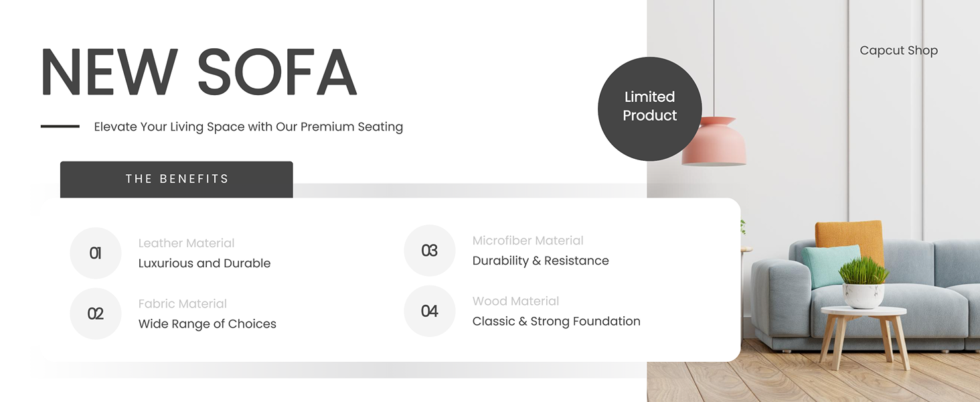Click the orange cushion on the sofa
Image resolution: width=980 pixels, height=402 pixels.
coord(849,234)
